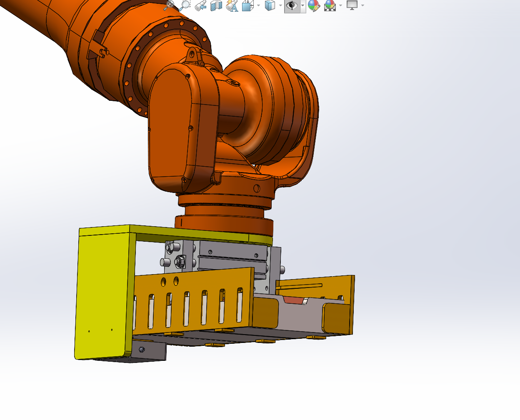Expand the View Orientation dropdown arrow

[258, 5]
